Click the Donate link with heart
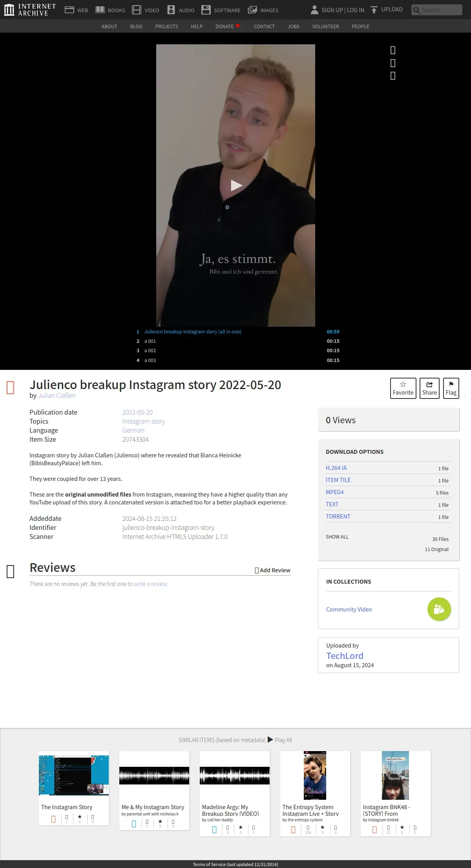This screenshot has height=868, width=471. (228, 26)
